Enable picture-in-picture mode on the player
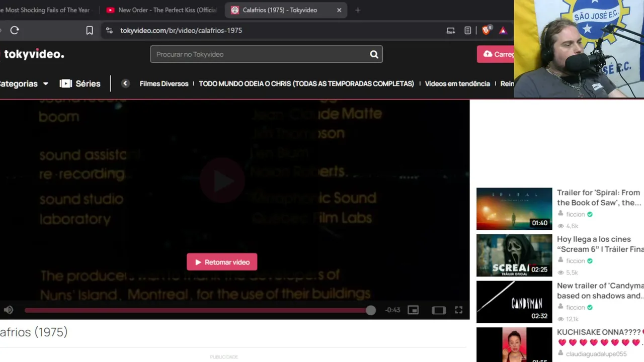This screenshot has width=644, height=362. (x=413, y=310)
